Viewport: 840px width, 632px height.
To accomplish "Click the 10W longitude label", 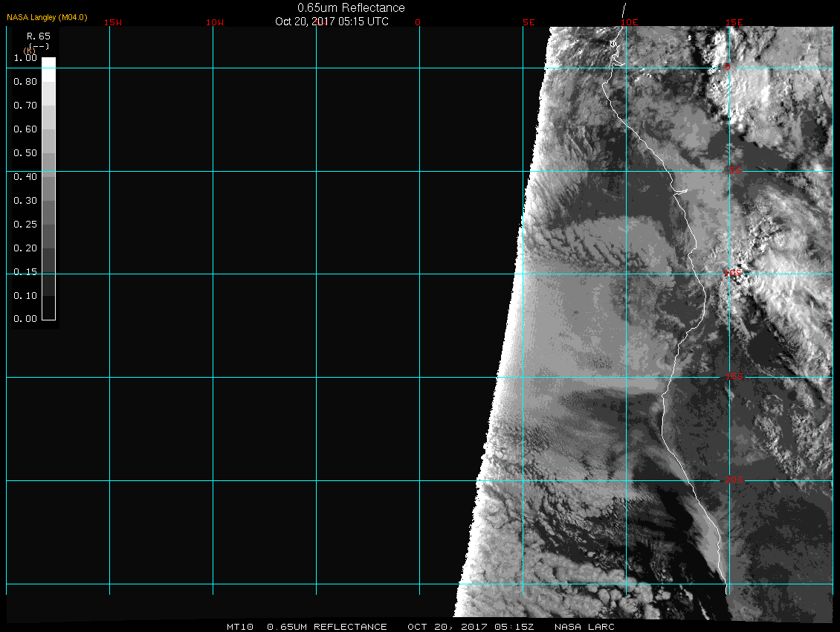I will point(215,22).
